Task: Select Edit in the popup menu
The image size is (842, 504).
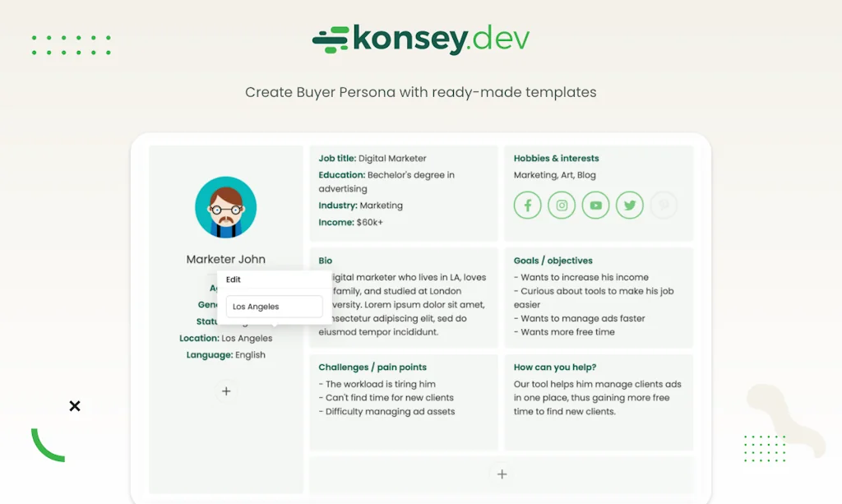Action: coord(234,279)
